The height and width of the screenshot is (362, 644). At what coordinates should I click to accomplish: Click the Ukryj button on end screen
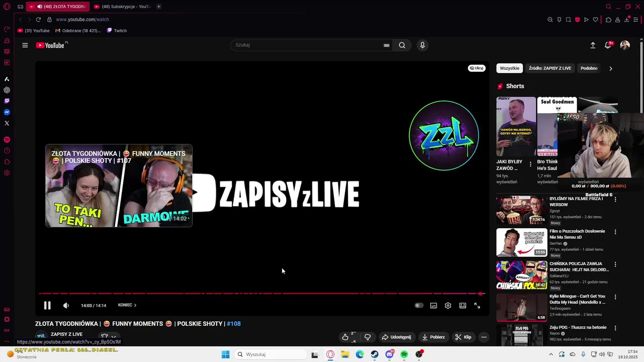coord(476,68)
